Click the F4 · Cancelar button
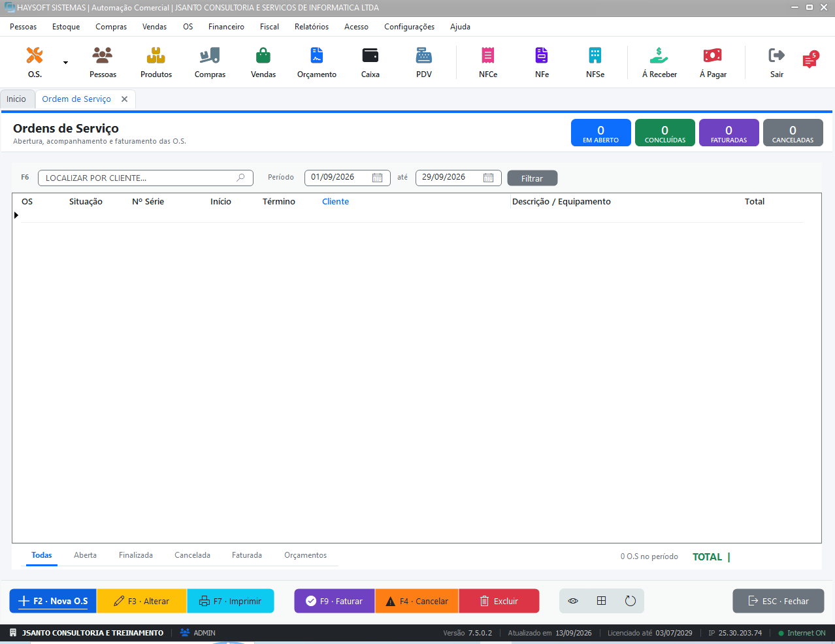 (x=417, y=601)
